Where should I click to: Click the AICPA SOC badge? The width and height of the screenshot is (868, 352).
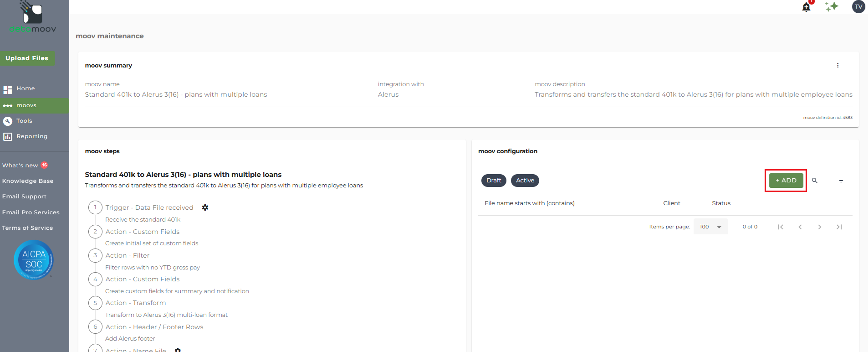coord(34,259)
